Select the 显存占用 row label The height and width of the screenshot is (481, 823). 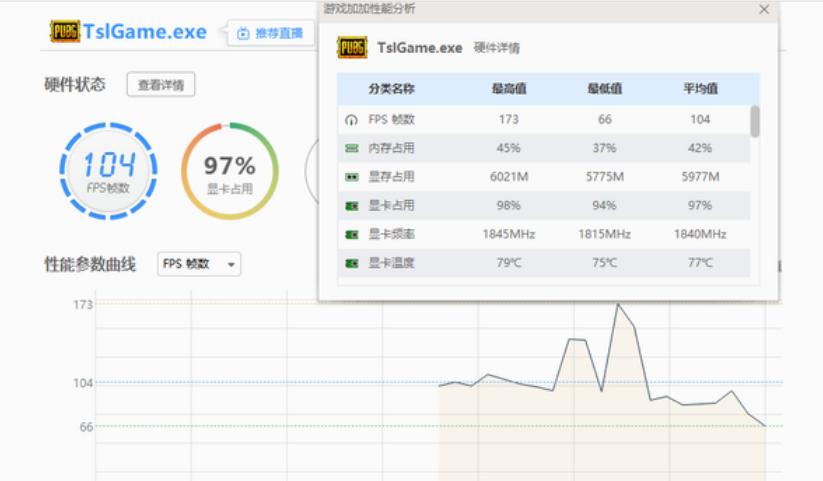pyautogui.click(x=392, y=176)
